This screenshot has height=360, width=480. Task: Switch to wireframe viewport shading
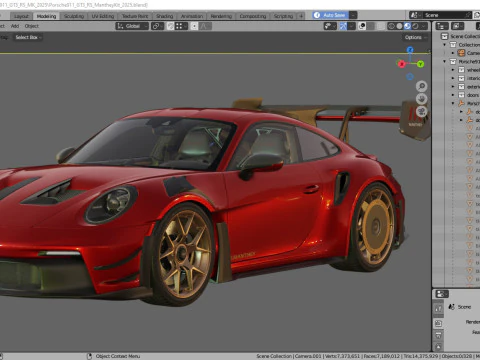[391, 26]
